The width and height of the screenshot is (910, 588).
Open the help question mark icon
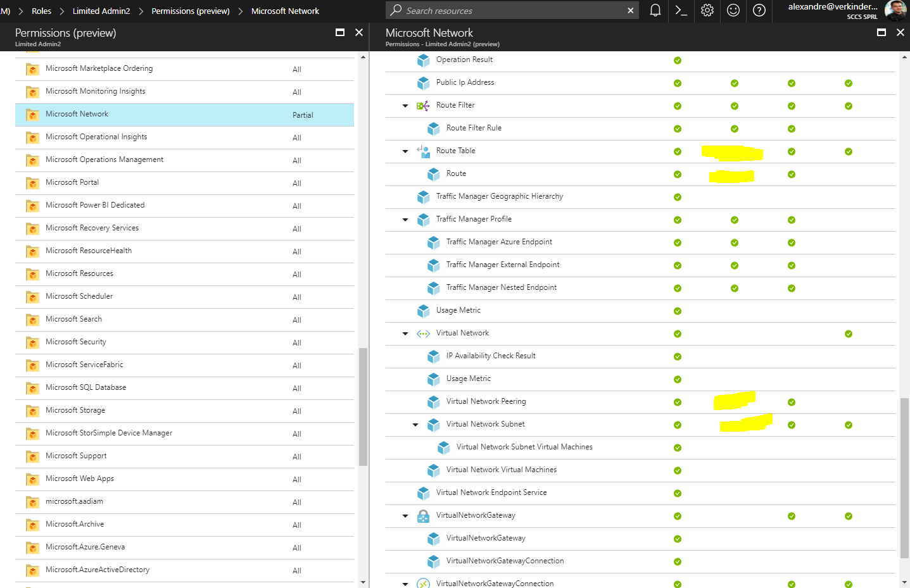pos(759,11)
